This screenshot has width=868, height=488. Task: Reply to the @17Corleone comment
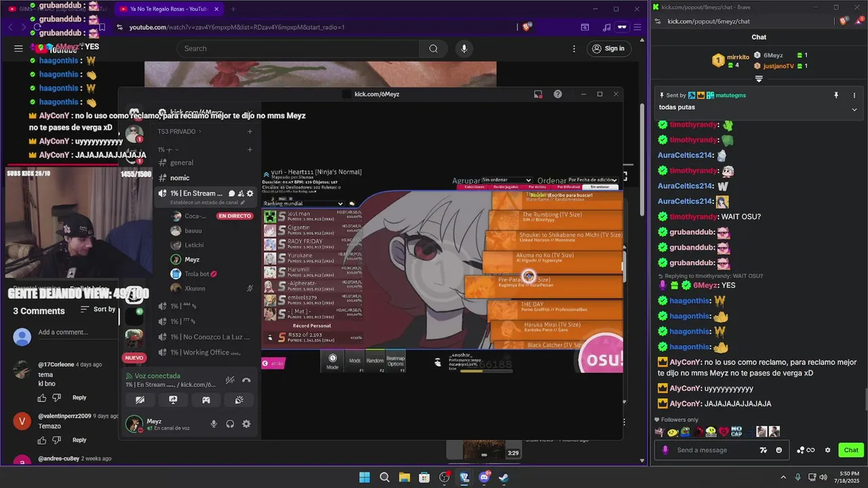pos(79,398)
